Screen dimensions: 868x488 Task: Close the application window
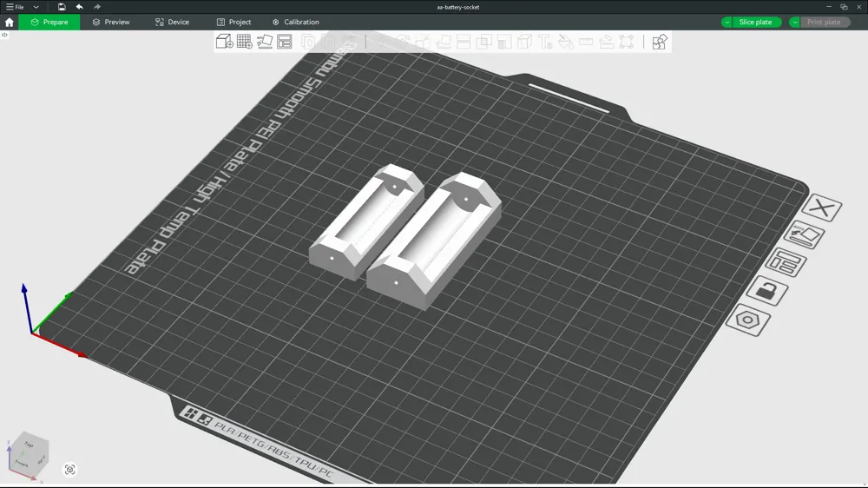click(x=859, y=7)
